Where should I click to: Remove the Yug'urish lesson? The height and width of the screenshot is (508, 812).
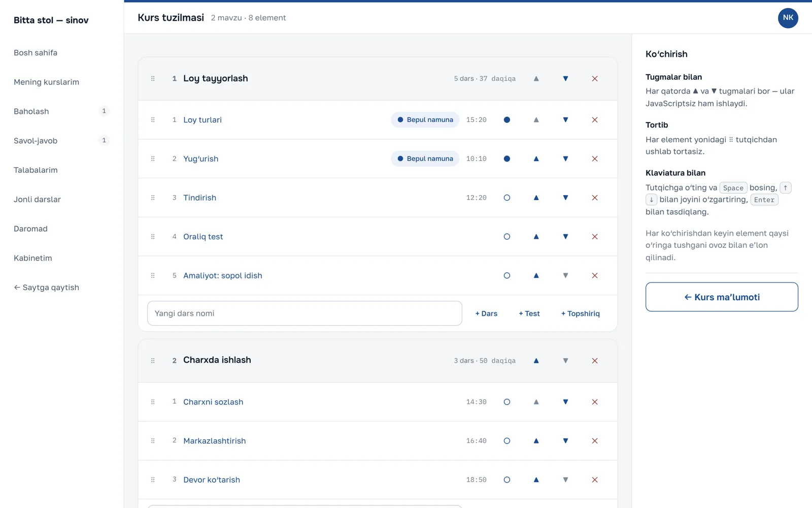click(x=595, y=159)
